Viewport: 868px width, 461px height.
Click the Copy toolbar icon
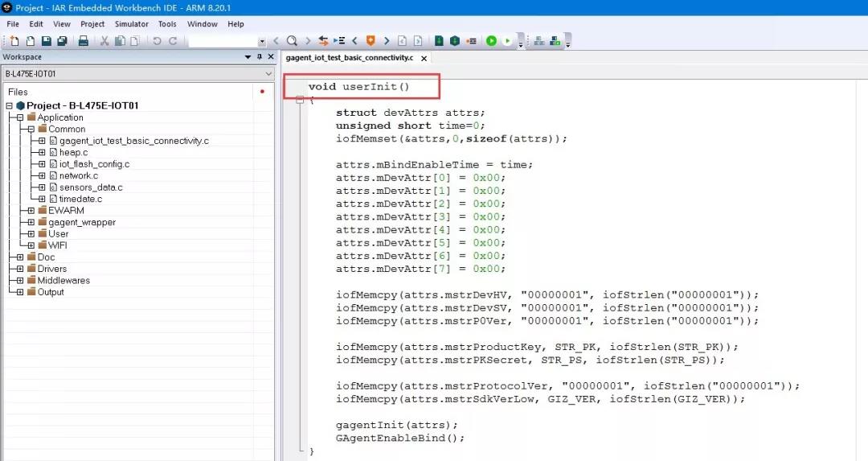pos(120,41)
